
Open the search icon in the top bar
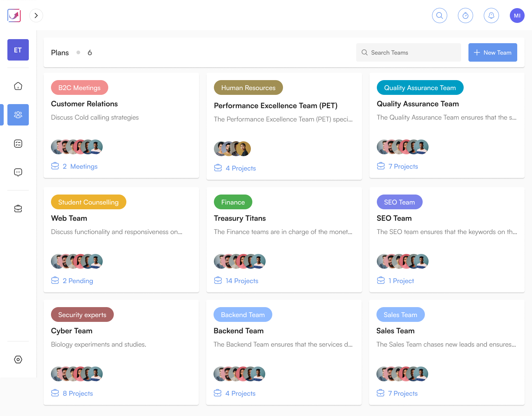click(x=440, y=16)
